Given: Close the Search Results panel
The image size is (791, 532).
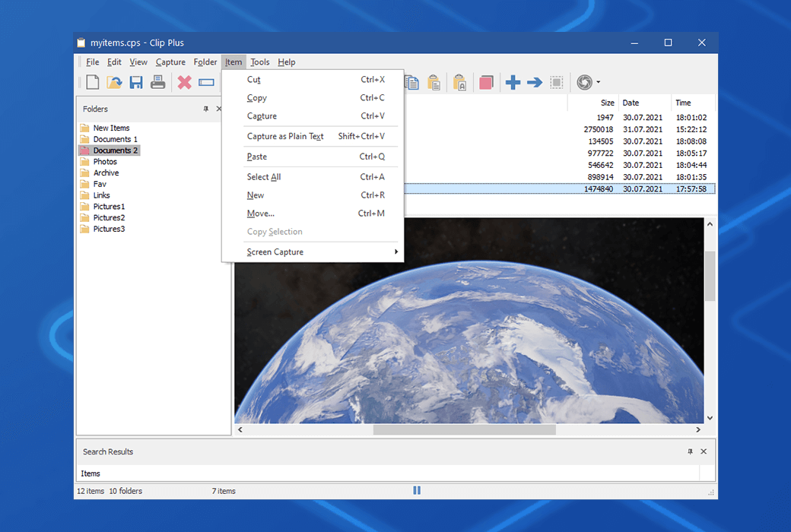Looking at the screenshot, I should pyautogui.click(x=704, y=451).
